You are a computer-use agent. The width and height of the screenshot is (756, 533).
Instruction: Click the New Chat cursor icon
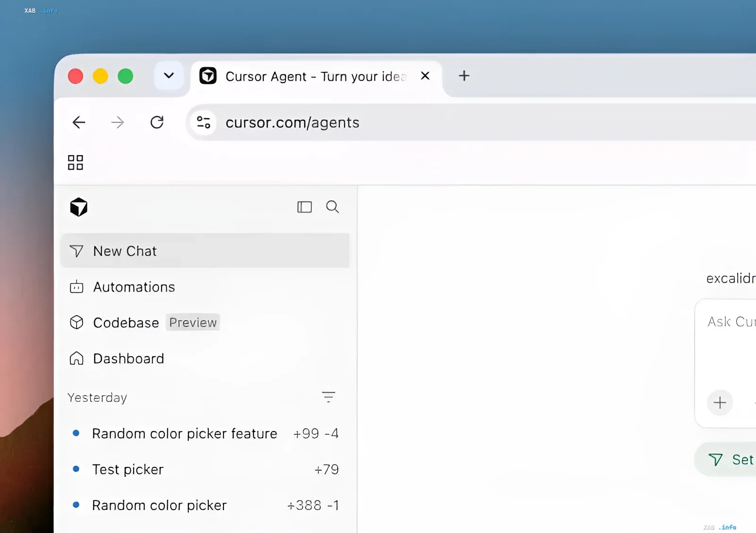point(76,251)
